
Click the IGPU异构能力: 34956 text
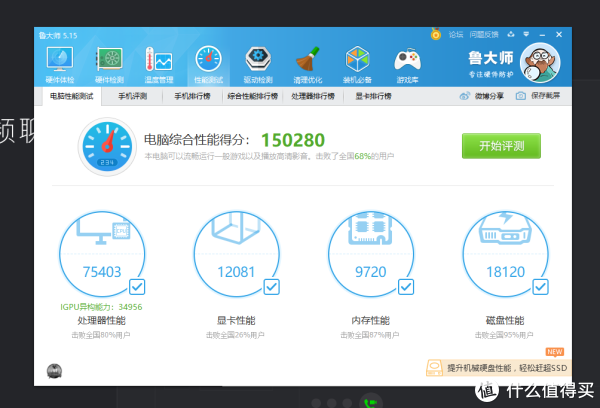101,307
